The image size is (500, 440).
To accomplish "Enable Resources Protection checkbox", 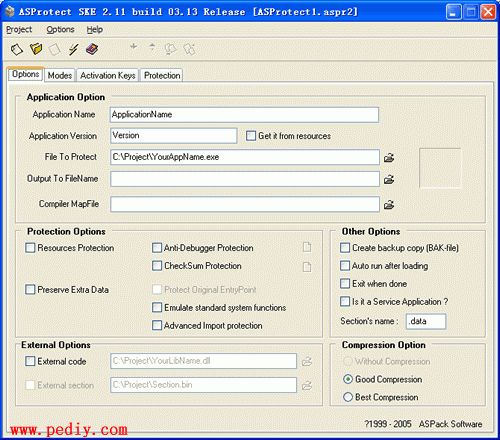I will coord(30,248).
